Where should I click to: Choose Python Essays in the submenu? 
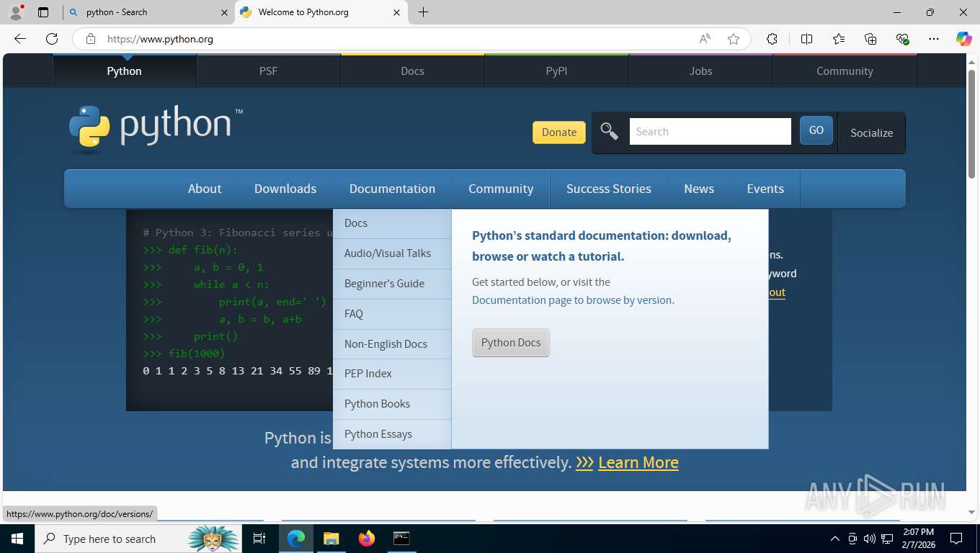pyautogui.click(x=392, y=434)
